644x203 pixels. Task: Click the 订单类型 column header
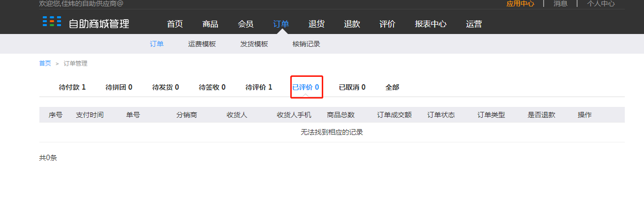(x=491, y=115)
